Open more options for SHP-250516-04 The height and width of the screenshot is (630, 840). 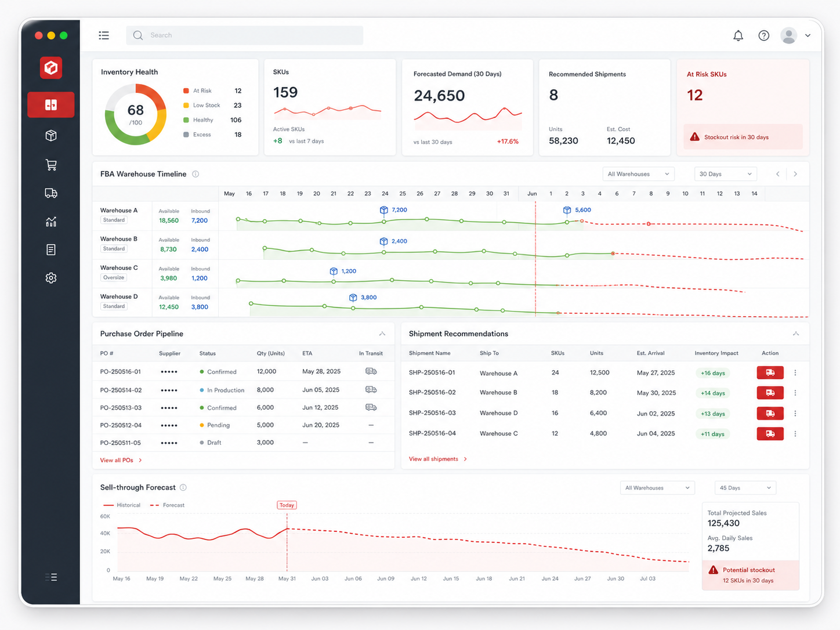pos(795,433)
